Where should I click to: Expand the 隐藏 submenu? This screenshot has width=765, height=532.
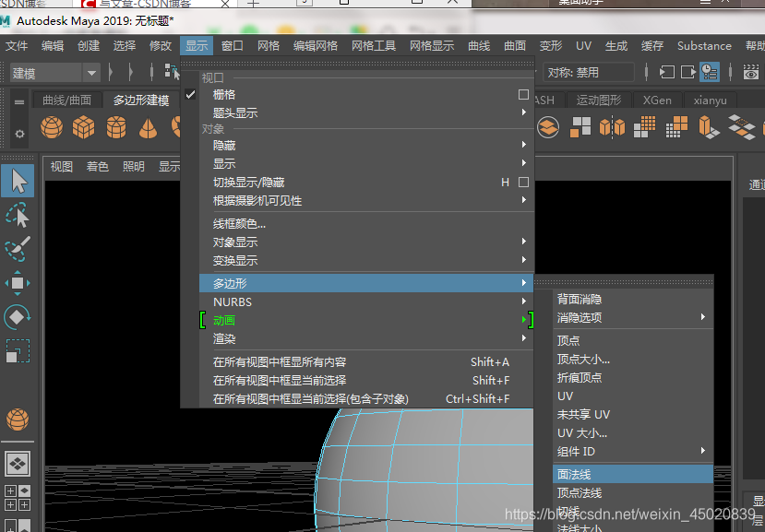pos(367,145)
